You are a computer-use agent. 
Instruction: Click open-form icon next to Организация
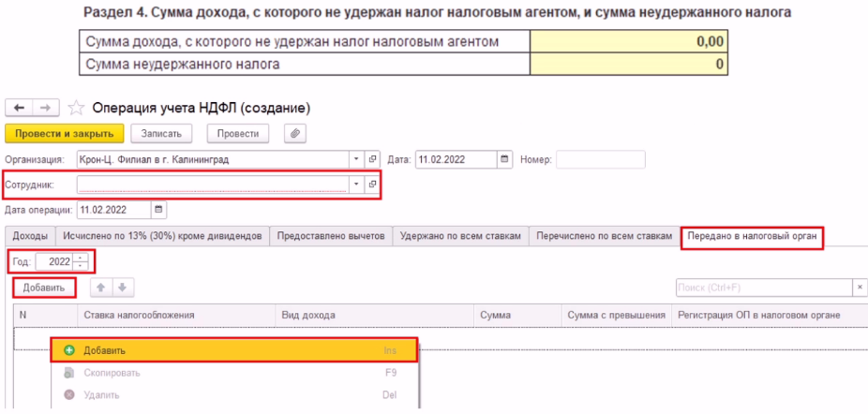click(372, 159)
